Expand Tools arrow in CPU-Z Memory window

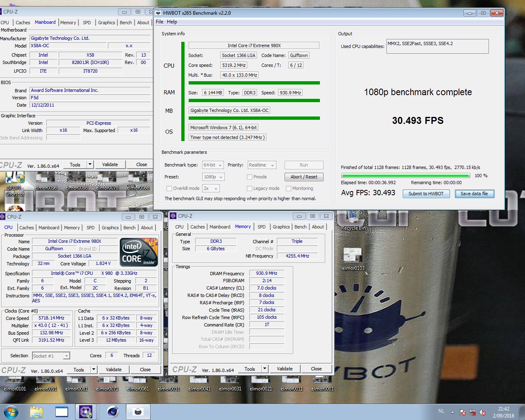265,369
